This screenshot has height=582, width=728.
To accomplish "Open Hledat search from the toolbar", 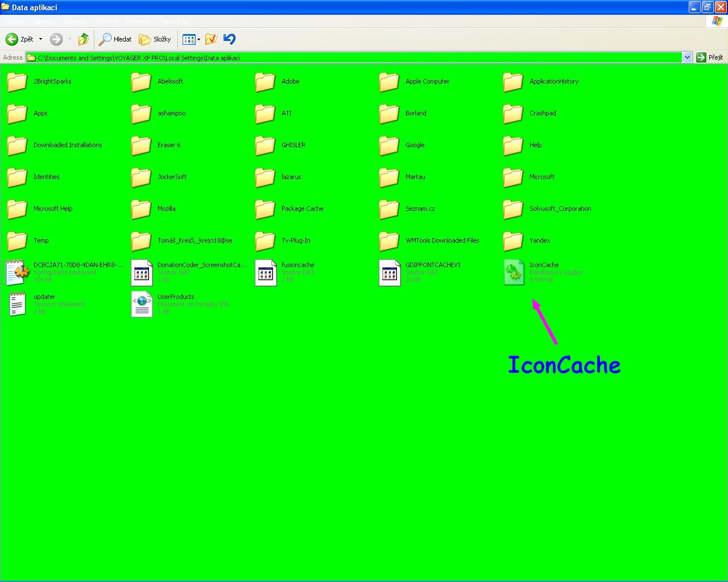I will pyautogui.click(x=115, y=39).
